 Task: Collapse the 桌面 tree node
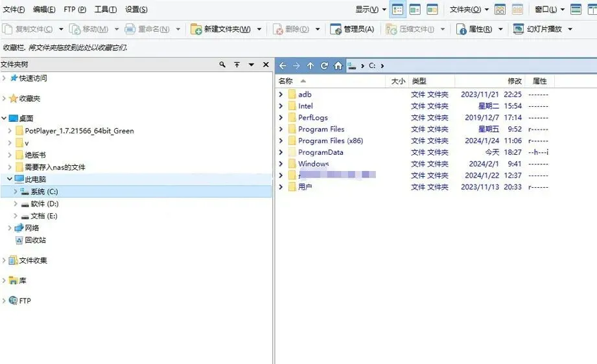tap(4, 119)
